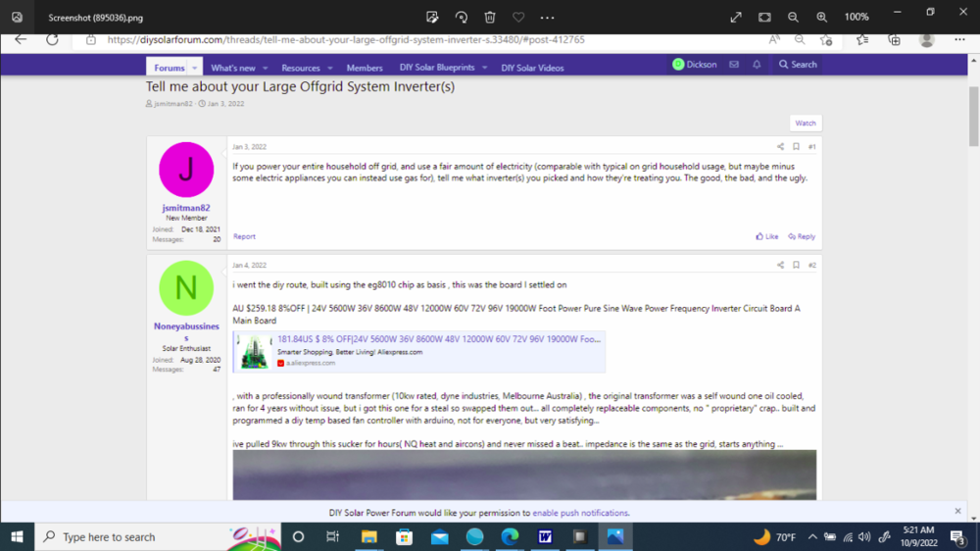The image size is (980, 551).
Task: Open post number #1 permalink
Action: click(x=811, y=146)
